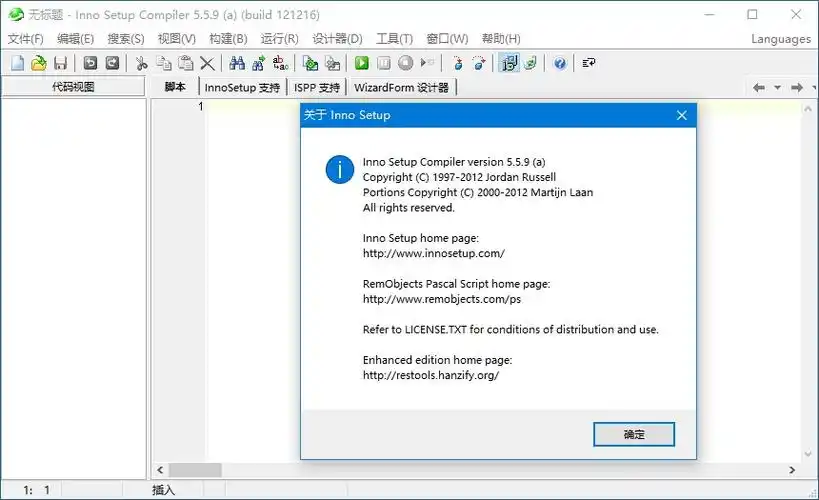Viewport: 819px width, 500px height.
Task: Toggle word wrap toolbar icon
Action: [589, 63]
